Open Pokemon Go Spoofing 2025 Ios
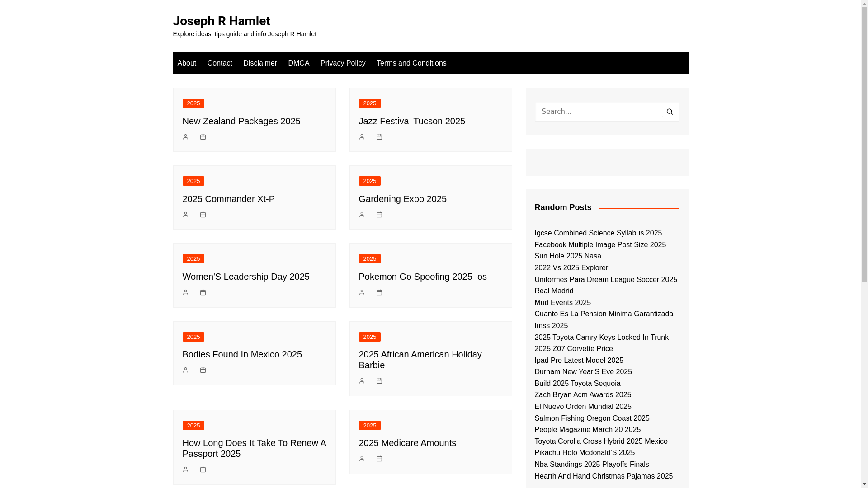This screenshot has width=868, height=488. [x=423, y=277]
